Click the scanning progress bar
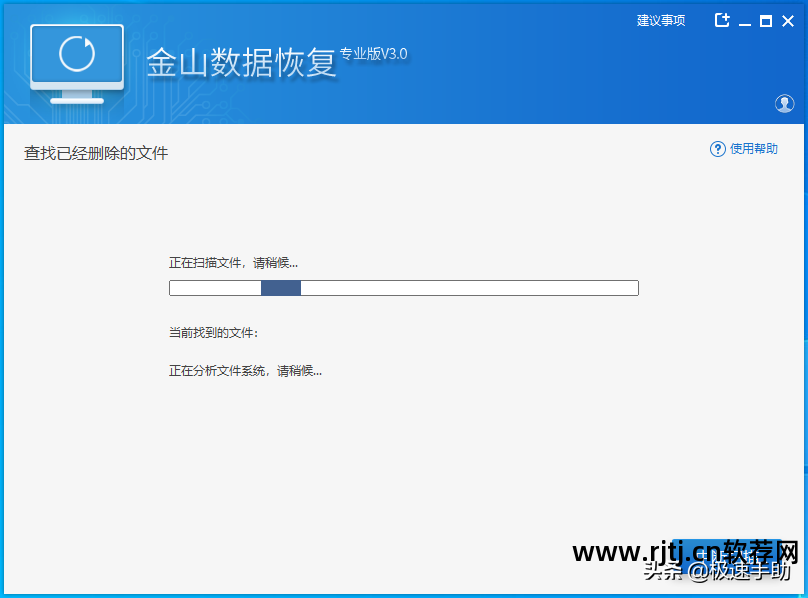Screen dimensions: 808x598 point(403,288)
